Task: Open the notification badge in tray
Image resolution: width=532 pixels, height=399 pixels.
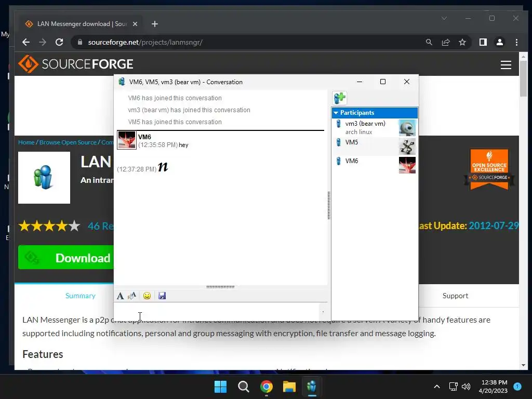Action: 517,386
